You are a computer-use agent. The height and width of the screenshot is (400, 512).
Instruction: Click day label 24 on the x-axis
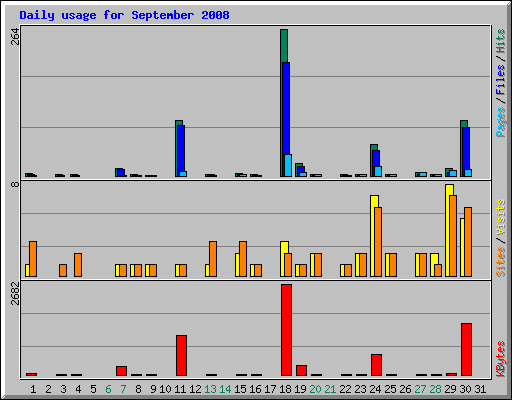(375, 389)
